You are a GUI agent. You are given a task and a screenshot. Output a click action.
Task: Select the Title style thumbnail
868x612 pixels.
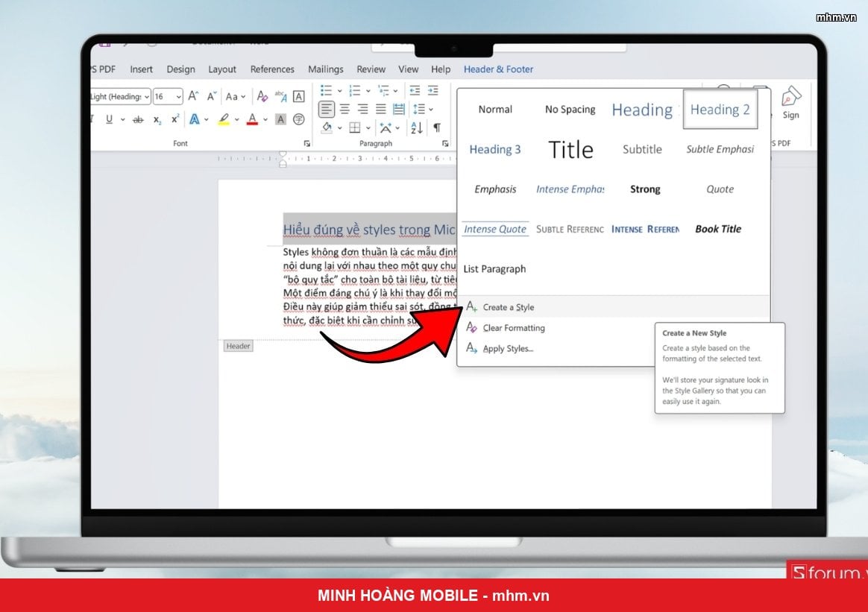tap(570, 149)
